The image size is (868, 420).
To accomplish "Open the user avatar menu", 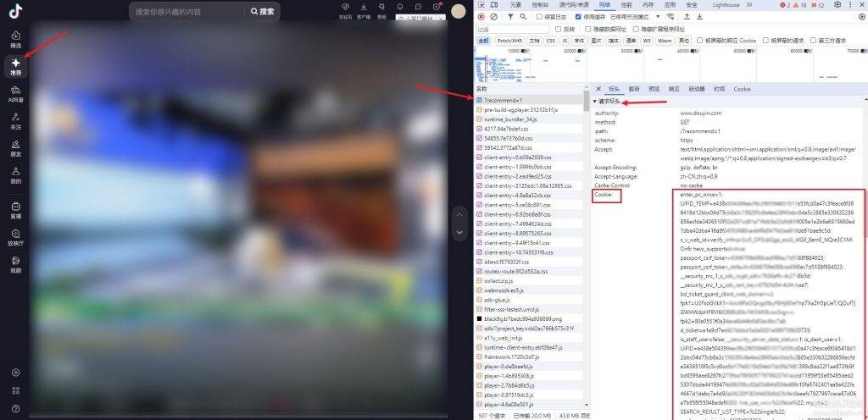I will pos(459,11).
